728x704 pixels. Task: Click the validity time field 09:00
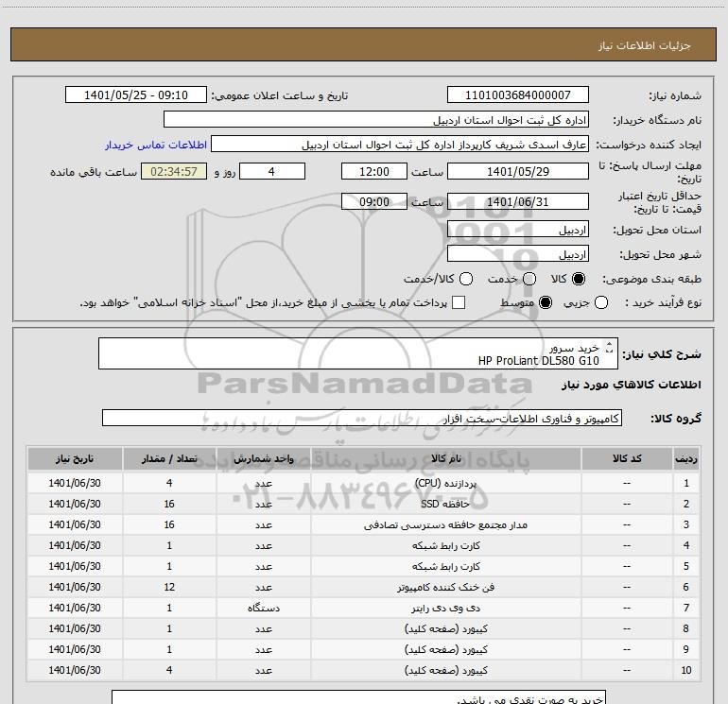374,201
